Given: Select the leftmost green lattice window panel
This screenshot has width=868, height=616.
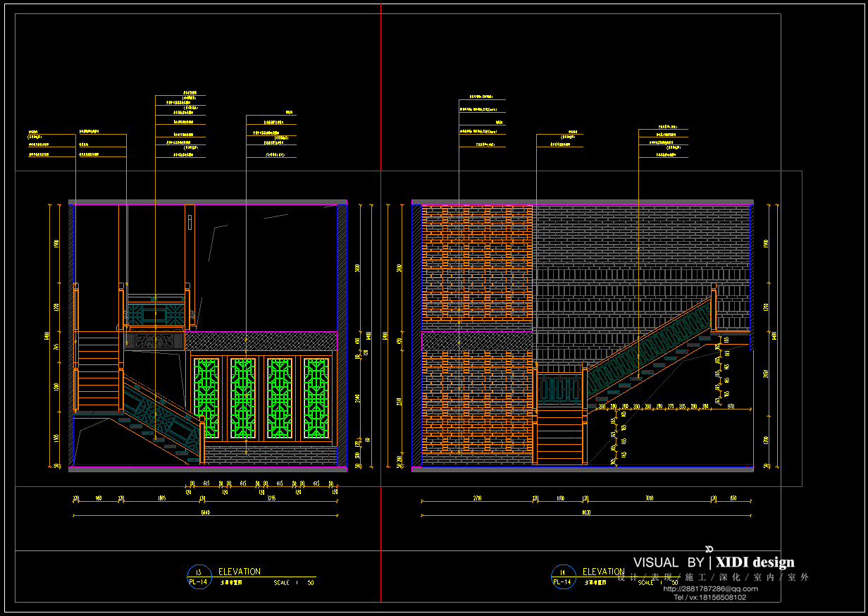Looking at the screenshot, I should [206, 398].
